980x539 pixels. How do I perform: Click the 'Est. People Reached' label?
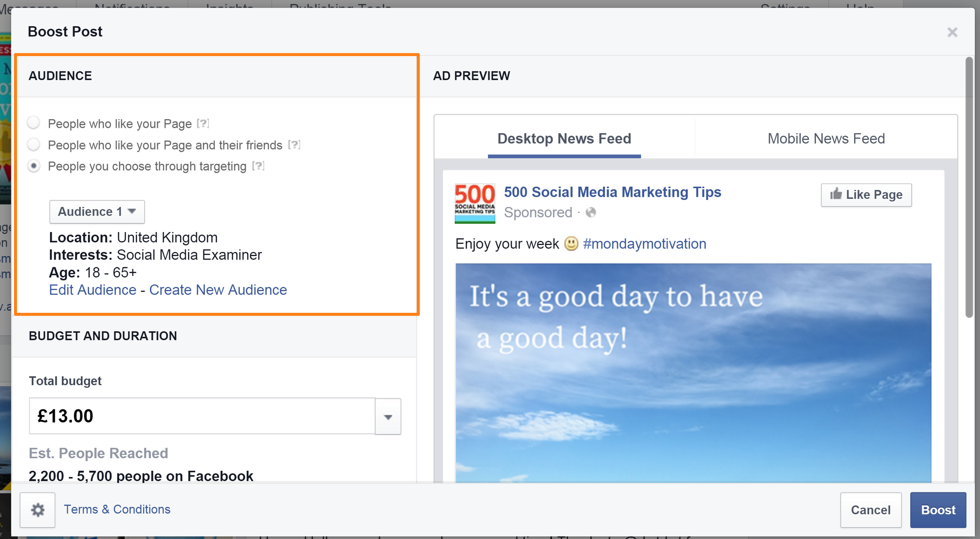tap(98, 453)
